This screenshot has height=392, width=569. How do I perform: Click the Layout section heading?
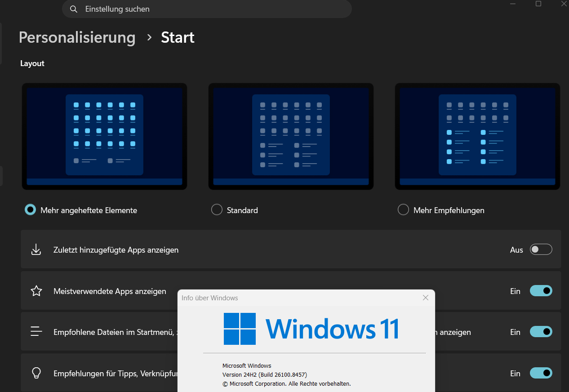pyautogui.click(x=32, y=63)
